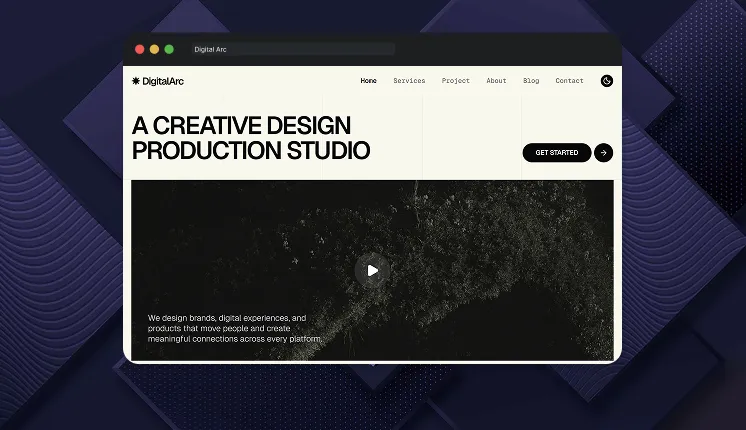The width and height of the screenshot is (746, 430).
Task: Click the DigitalArc logo
Action: pyautogui.click(x=157, y=81)
